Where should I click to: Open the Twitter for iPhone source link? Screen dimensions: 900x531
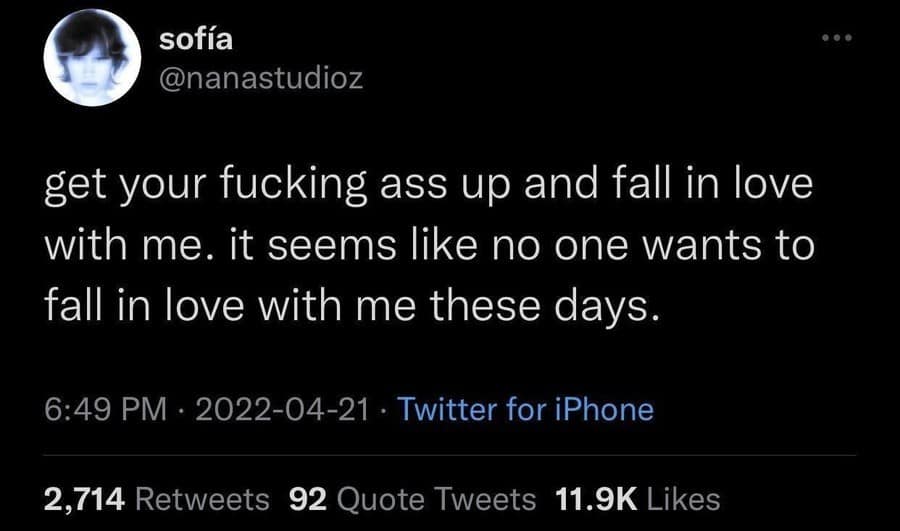[x=525, y=409]
